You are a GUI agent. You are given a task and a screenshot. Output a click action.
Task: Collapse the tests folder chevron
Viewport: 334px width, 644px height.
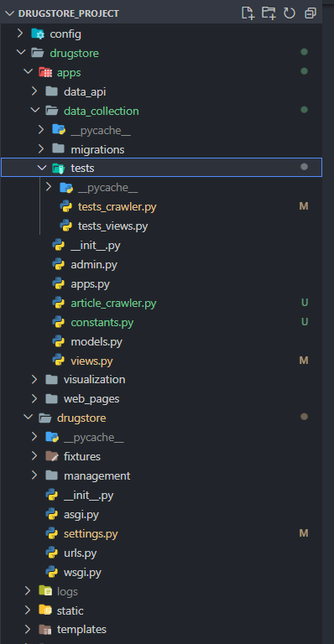tap(41, 168)
